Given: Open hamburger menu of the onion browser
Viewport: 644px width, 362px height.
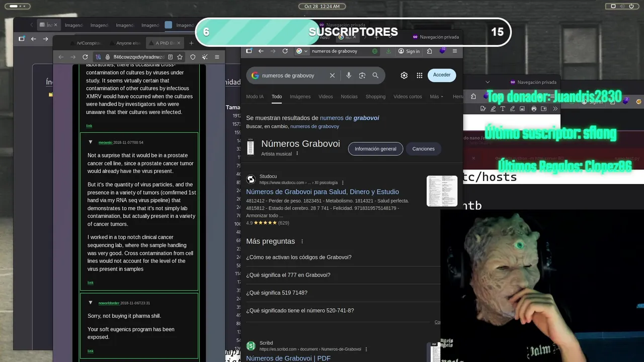Looking at the screenshot, I should tap(217, 57).
